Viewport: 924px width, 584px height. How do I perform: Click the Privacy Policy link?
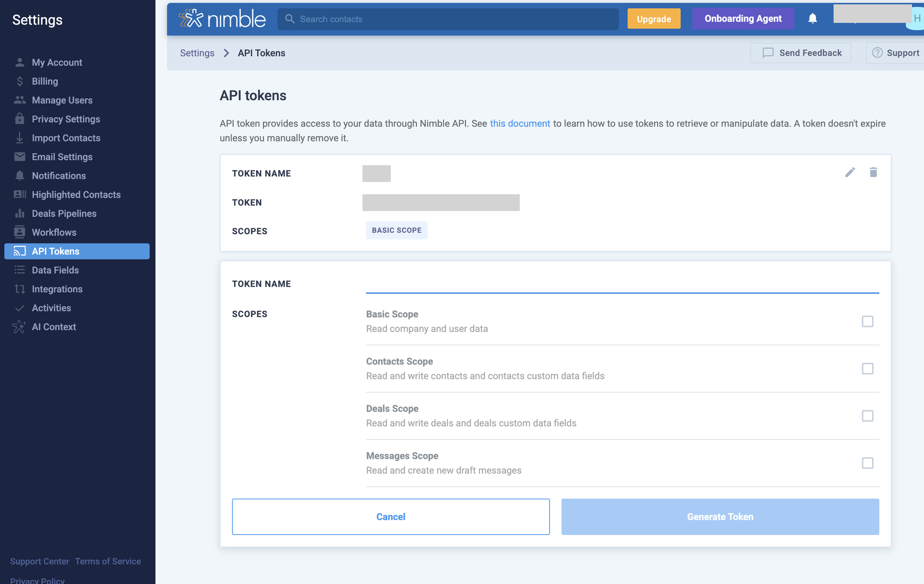(x=37, y=581)
